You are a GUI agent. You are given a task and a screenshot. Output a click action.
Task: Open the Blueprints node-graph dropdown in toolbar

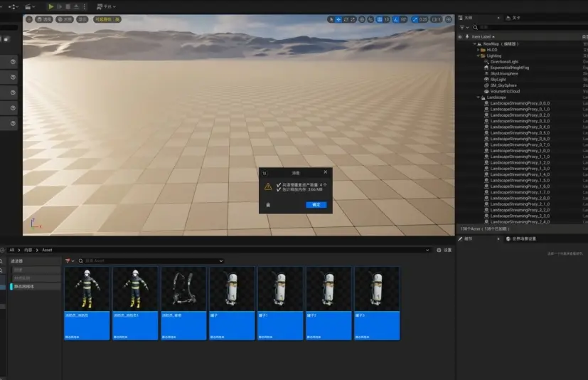click(14, 6)
